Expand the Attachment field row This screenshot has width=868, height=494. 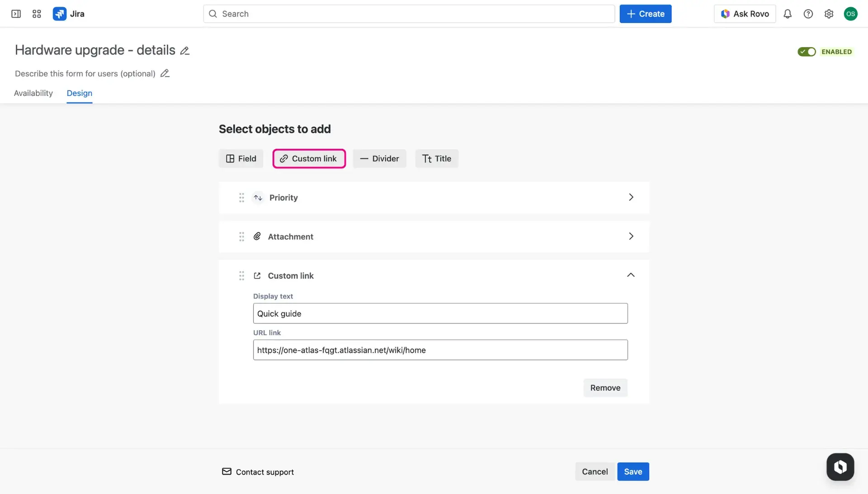tap(631, 236)
